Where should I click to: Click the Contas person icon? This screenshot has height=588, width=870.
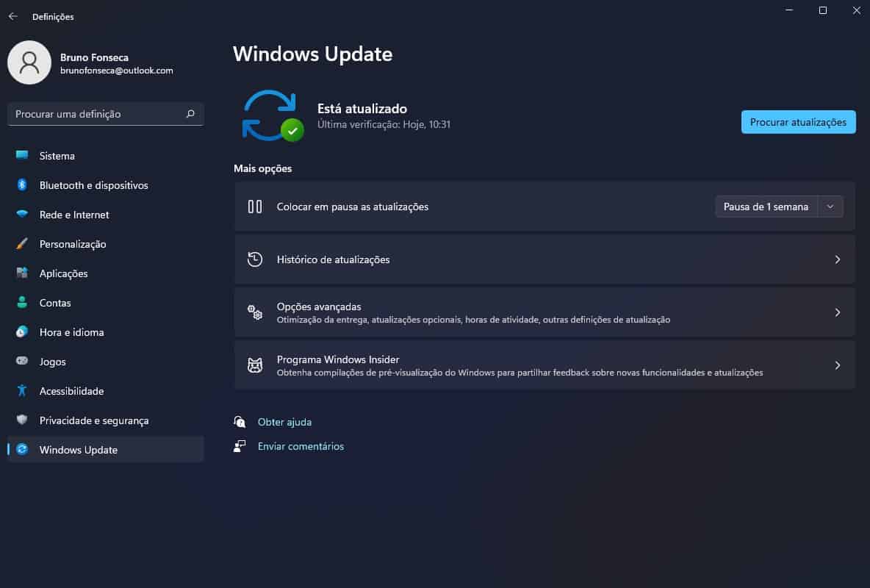(22, 303)
